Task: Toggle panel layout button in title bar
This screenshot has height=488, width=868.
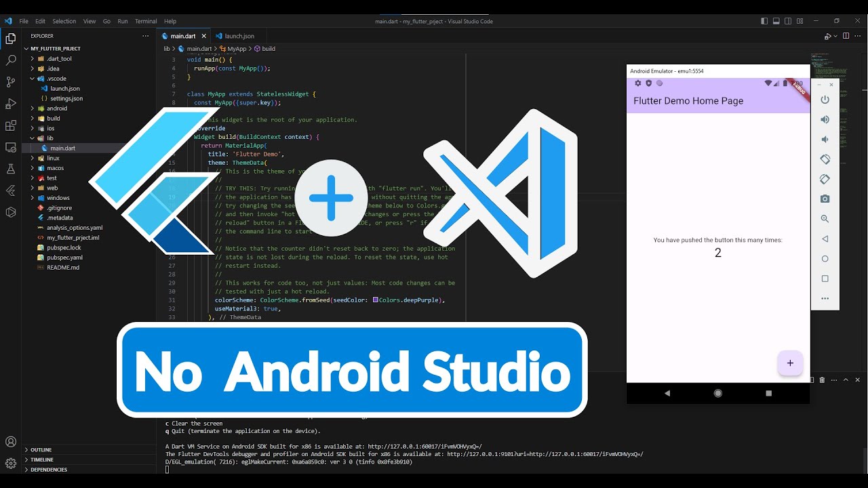Action: point(776,21)
